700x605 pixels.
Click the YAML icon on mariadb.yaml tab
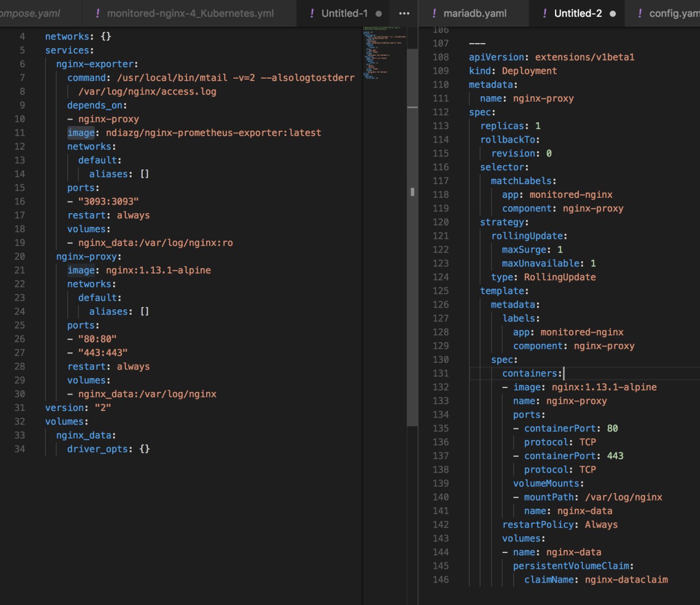[434, 14]
